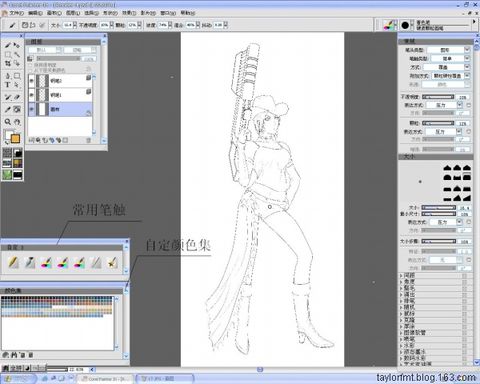Pick a color from the color set grid
The image size is (480, 384).
[57, 307]
